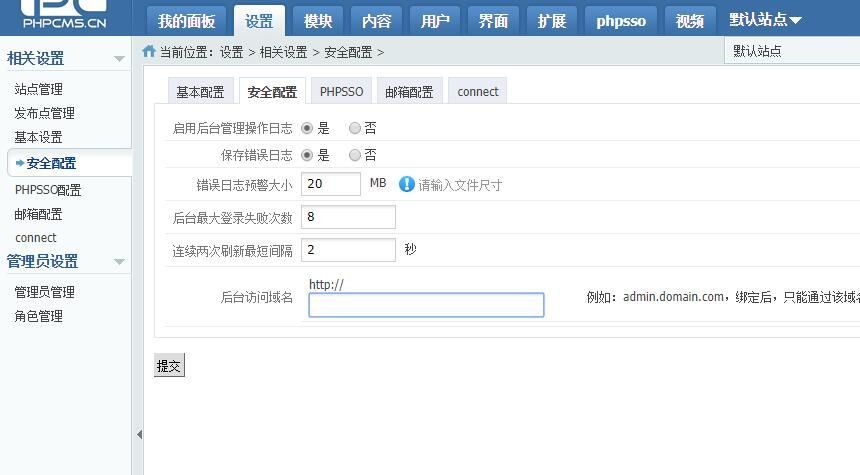The image size is (860, 475).
Task: Open the phpsso top menu
Action: 621,21
